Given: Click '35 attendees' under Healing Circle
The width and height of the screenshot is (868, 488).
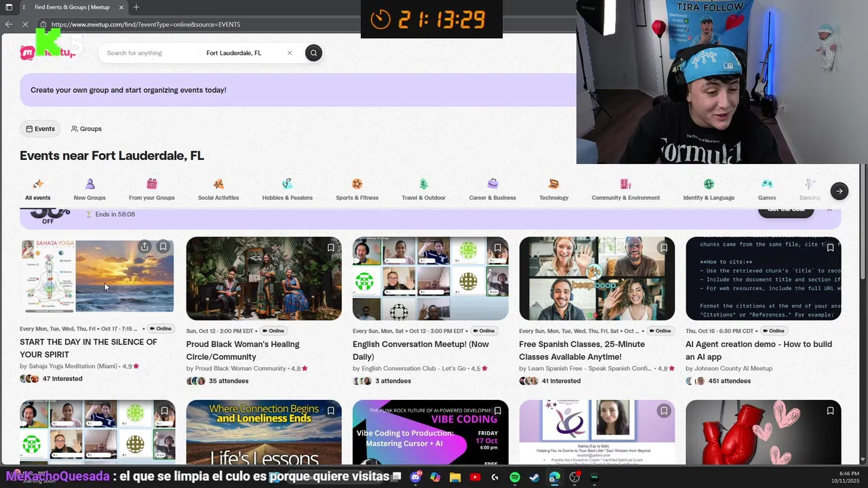Looking at the screenshot, I should click(229, 381).
